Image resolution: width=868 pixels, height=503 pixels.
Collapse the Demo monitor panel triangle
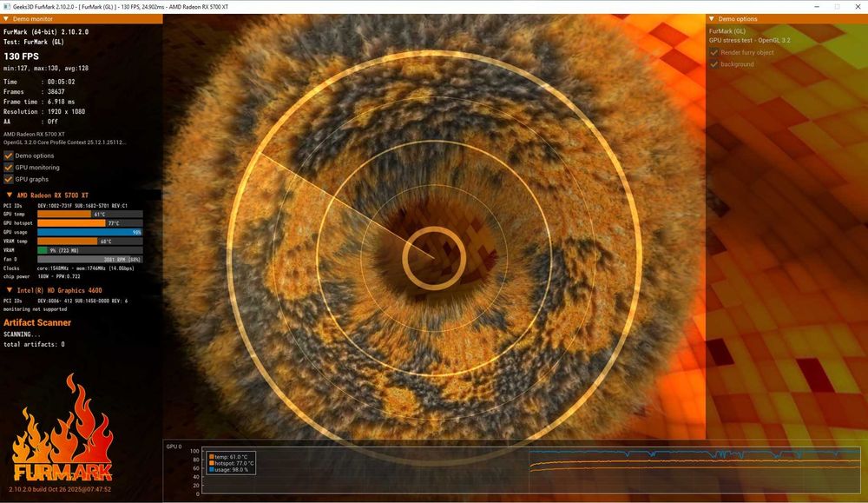(6, 19)
